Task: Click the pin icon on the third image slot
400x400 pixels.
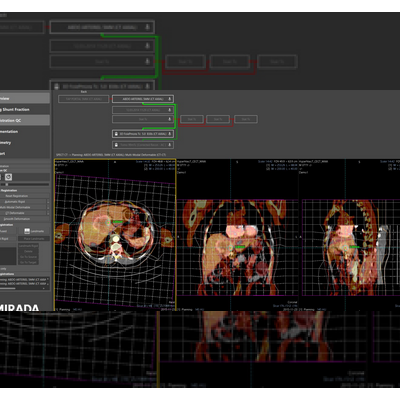Action: click(169, 119)
